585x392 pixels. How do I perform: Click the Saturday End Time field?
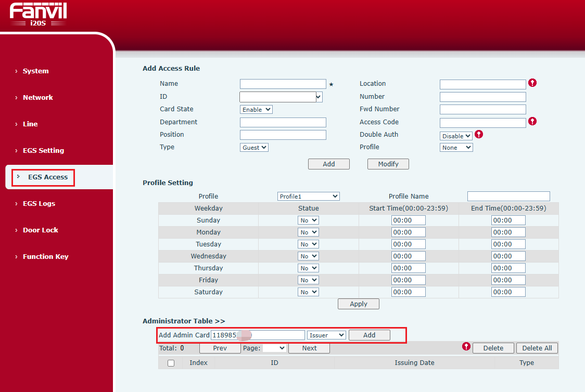click(x=508, y=292)
